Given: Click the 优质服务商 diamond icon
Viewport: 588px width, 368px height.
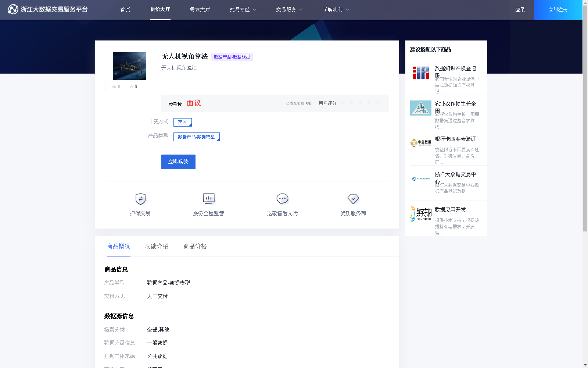Looking at the screenshot, I should click(x=353, y=199).
